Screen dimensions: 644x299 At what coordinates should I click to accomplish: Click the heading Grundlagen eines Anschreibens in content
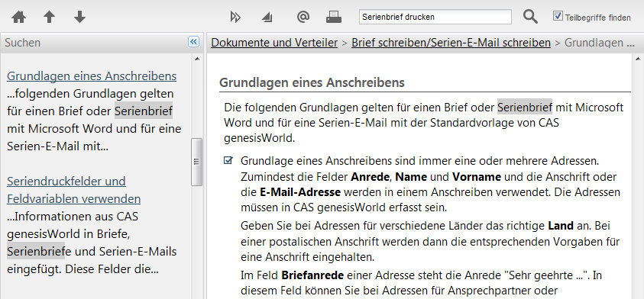coord(312,82)
